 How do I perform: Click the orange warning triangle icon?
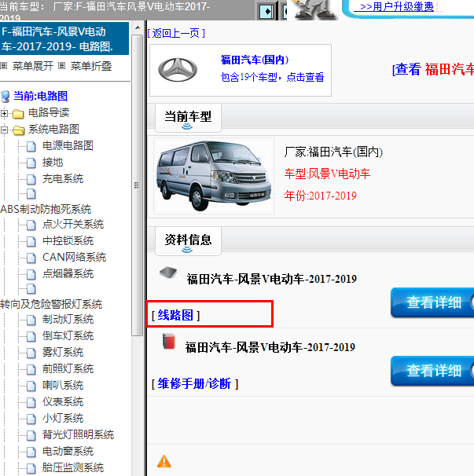click(x=164, y=461)
